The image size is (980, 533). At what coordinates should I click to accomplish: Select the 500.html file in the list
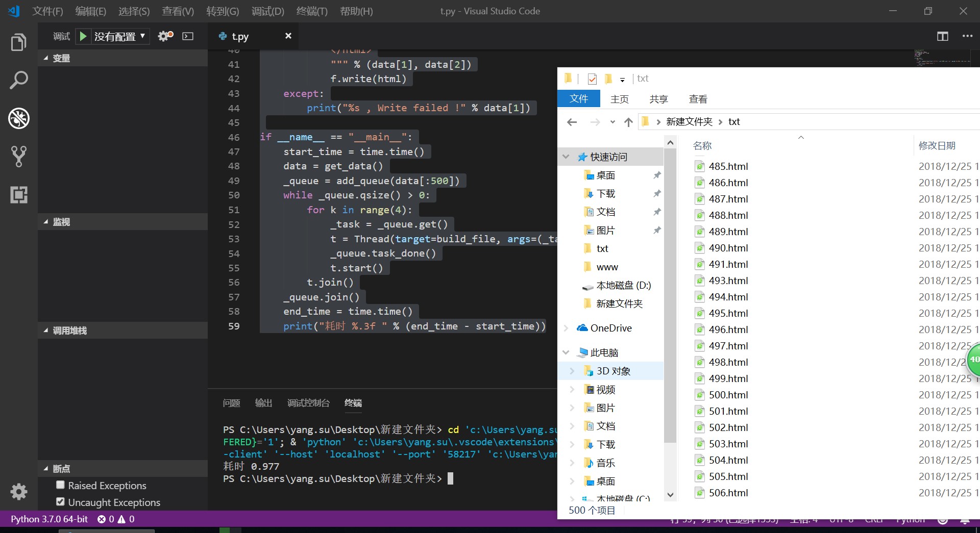(x=728, y=395)
